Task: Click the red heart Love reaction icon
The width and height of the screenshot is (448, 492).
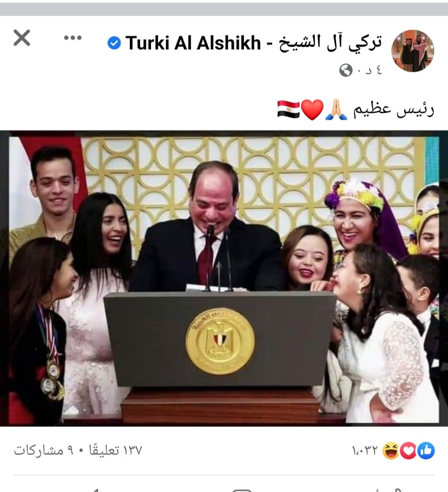Action: click(x=409, y=451)
